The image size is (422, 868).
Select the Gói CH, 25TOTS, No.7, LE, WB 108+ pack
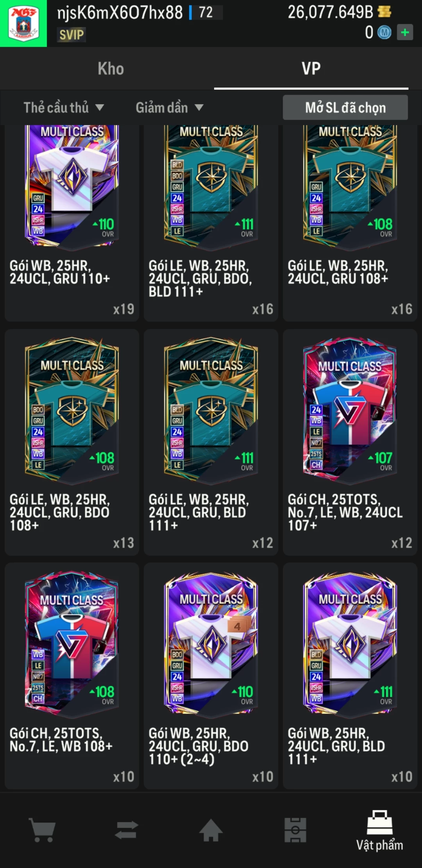point(72,676)
